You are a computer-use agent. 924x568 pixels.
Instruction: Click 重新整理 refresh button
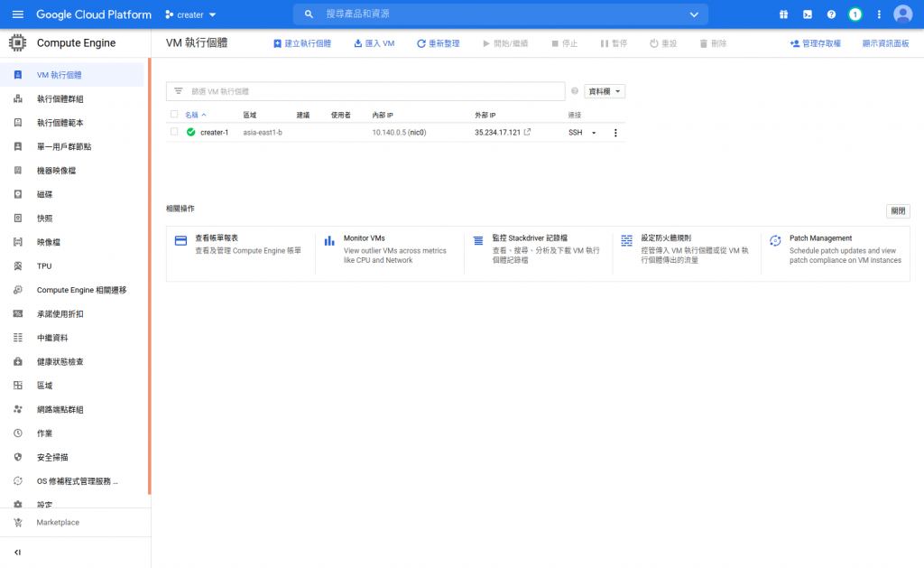[x=438, y=43]
